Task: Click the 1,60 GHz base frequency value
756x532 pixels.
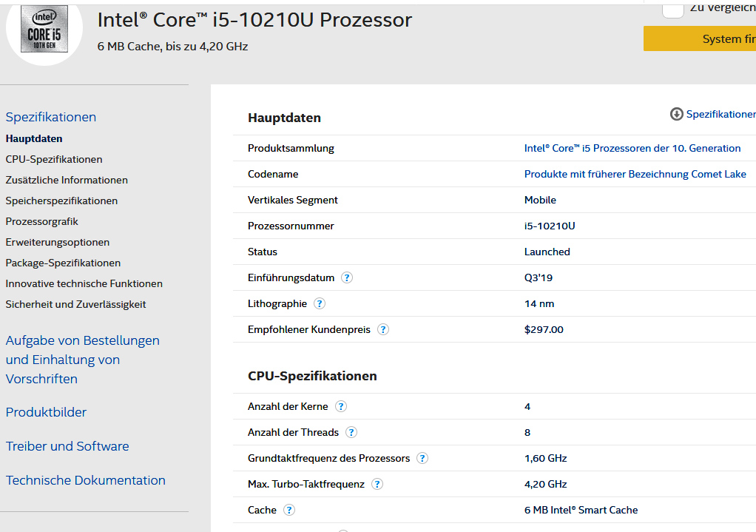Action: click(545, 459)
